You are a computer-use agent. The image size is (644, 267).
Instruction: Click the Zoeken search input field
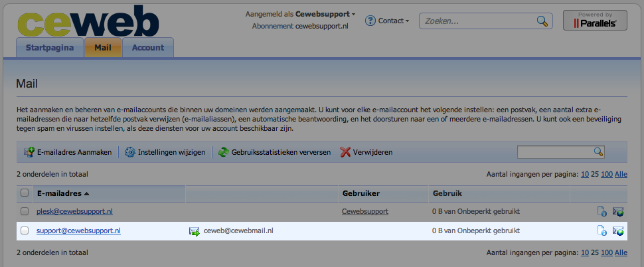pos(479,21)
